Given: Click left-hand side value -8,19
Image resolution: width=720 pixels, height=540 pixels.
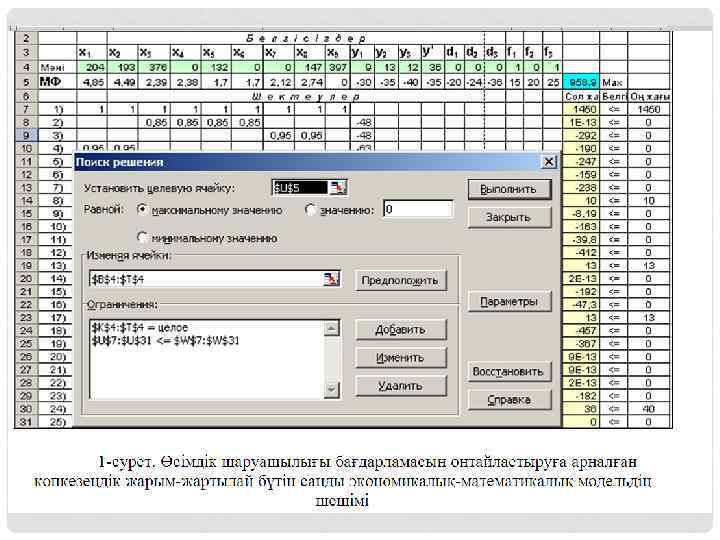Looking at the screenshot, I should (x=581, y=214).
